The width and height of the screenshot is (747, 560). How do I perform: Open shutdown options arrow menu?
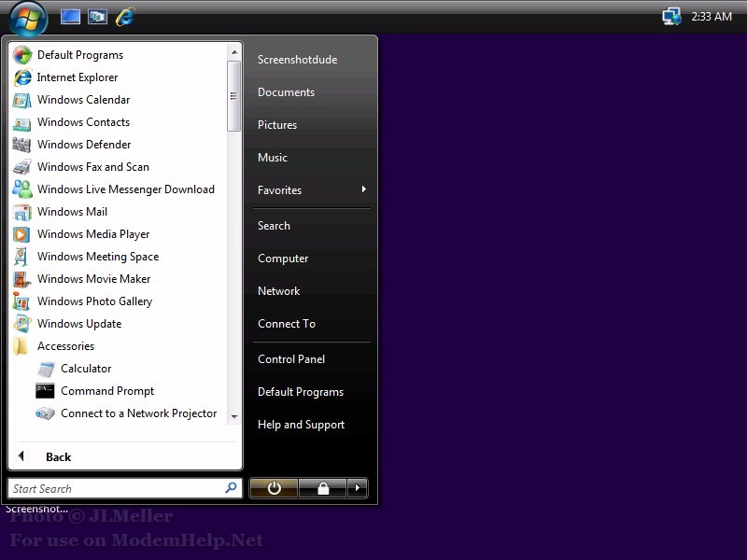(358, 488)
